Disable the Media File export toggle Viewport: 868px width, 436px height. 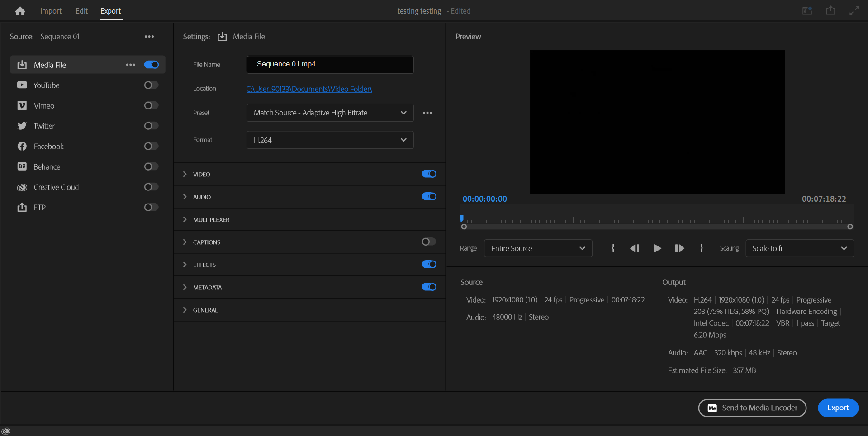(151, 65)
